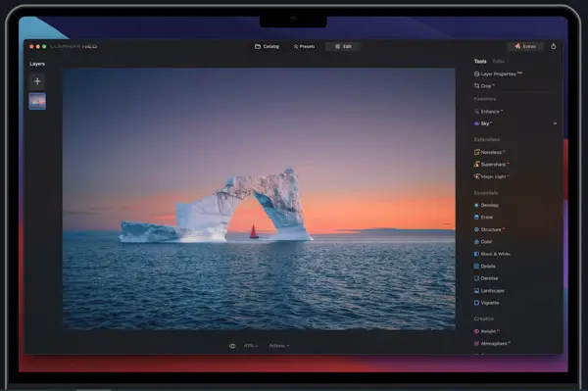This screenshot has width=588, height=391.
Task: Open the Enhance AI tool
Action: click(x=488, y=112)
